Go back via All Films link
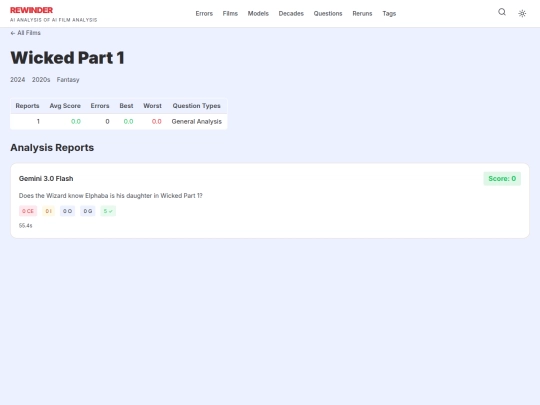The height and width of the screenshot is (405, 540). [x=25, y=33]
